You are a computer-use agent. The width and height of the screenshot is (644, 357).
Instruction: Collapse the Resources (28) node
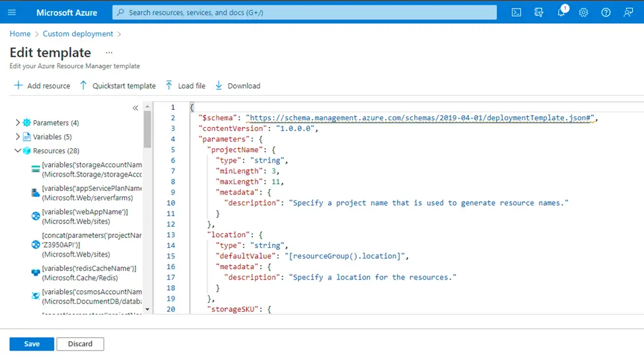tap(17, 151)
